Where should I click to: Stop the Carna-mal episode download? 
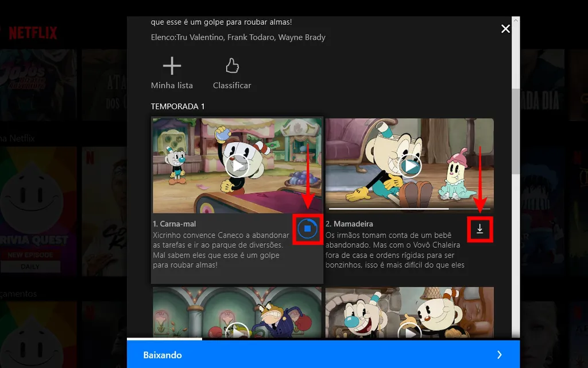pos(308,228)
